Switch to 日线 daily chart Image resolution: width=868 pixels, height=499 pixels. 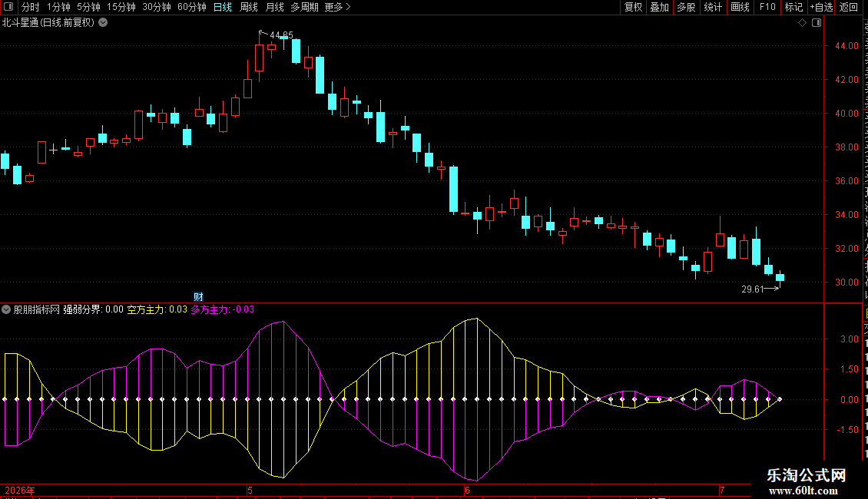point(223,7)
